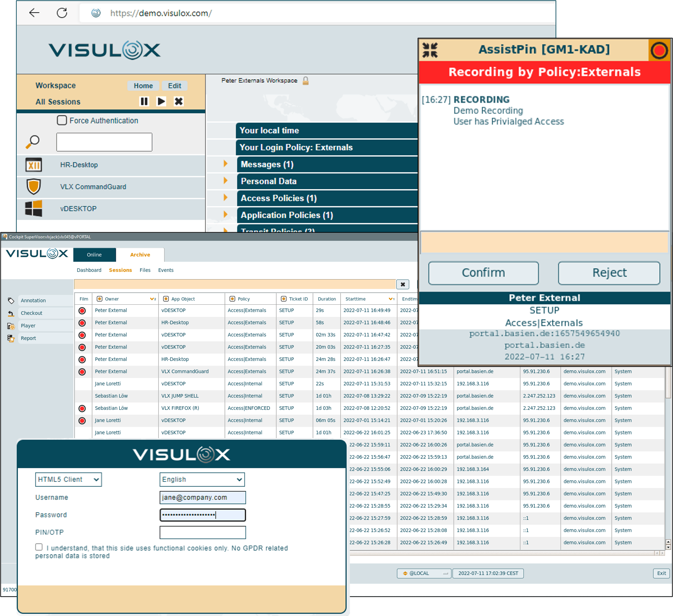The width and height of the screenshot is (673, 616).
Task: Toggle the Owner column radio selector
Action: [99, 299]
